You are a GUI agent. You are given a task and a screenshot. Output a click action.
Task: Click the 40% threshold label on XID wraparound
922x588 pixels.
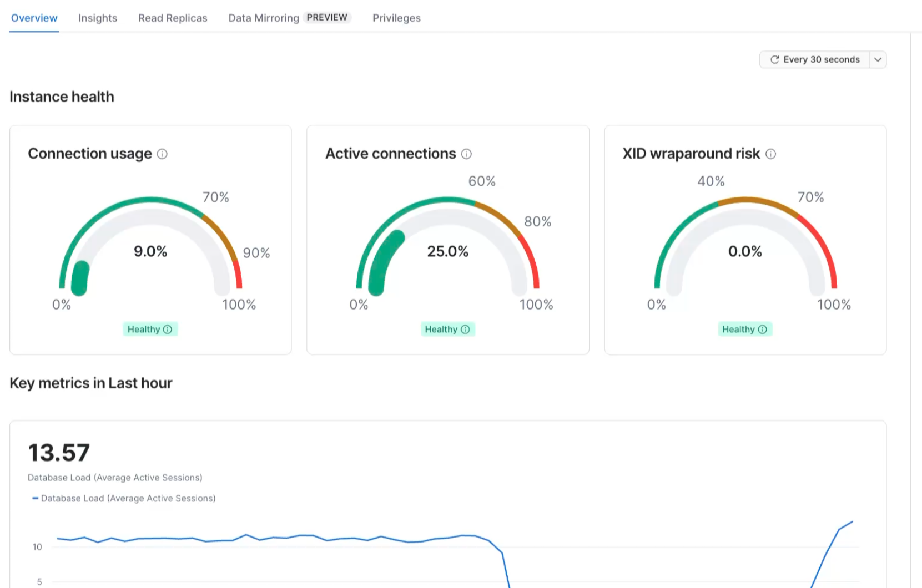pyautogui.click(x=711, y=181)
